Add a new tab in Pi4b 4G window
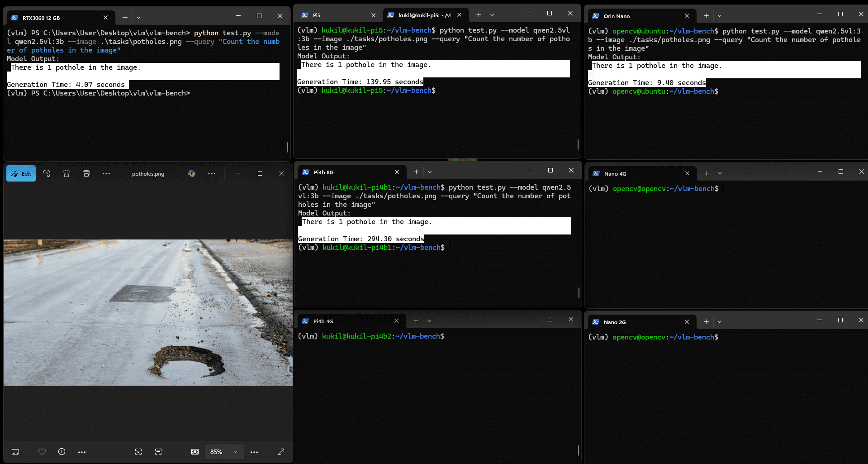This screenshot has height=464, width=868. click(416, 321)
